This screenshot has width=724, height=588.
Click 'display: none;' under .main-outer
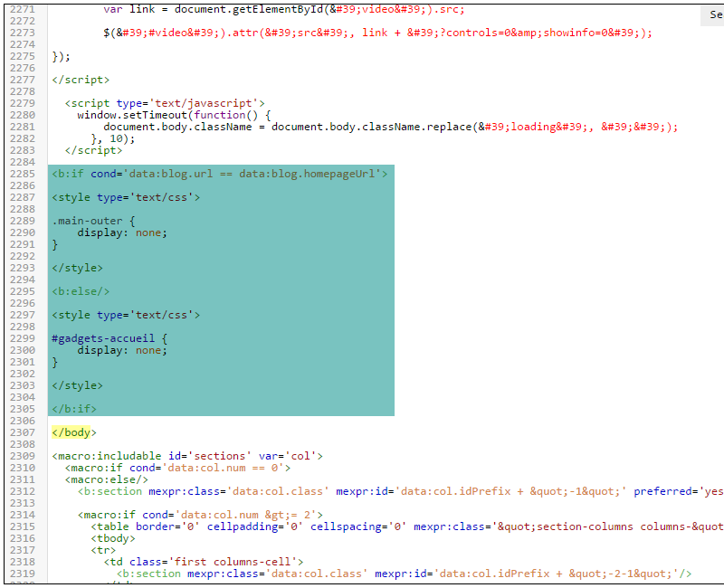pyautogui.click(x=122, y=232)
